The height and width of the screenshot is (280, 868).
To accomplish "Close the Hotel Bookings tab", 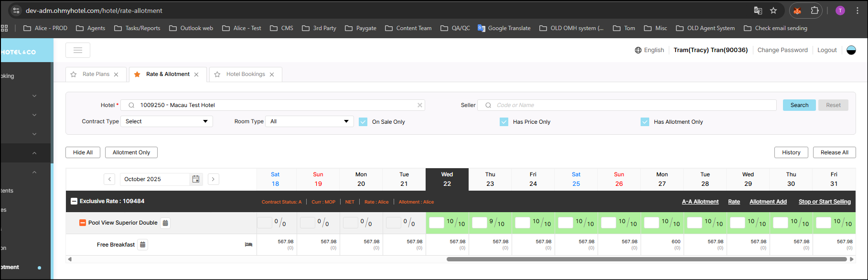I will click(x=272, y=75).
